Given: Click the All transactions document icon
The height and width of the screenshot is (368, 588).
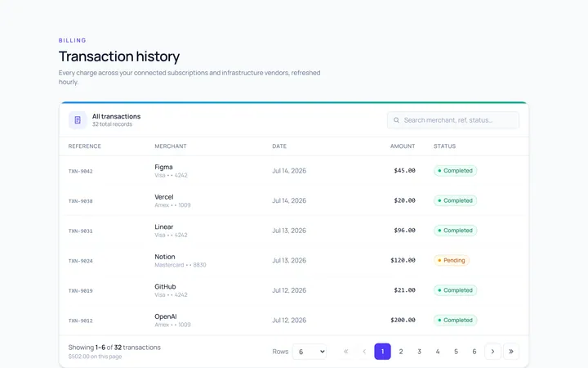Looking at the screenshot, I should tap(78, 120).
